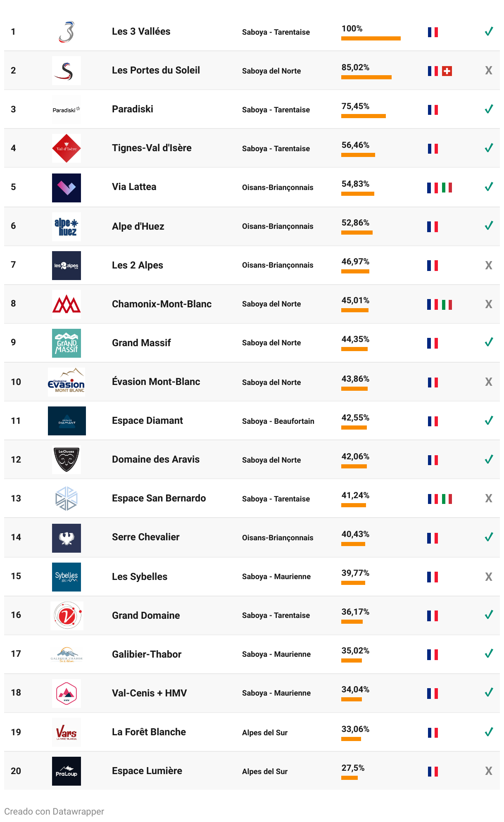Click the red Val d'Isère diamond logo
Screen dimensions: 504x822
click(x=67, y=148)
